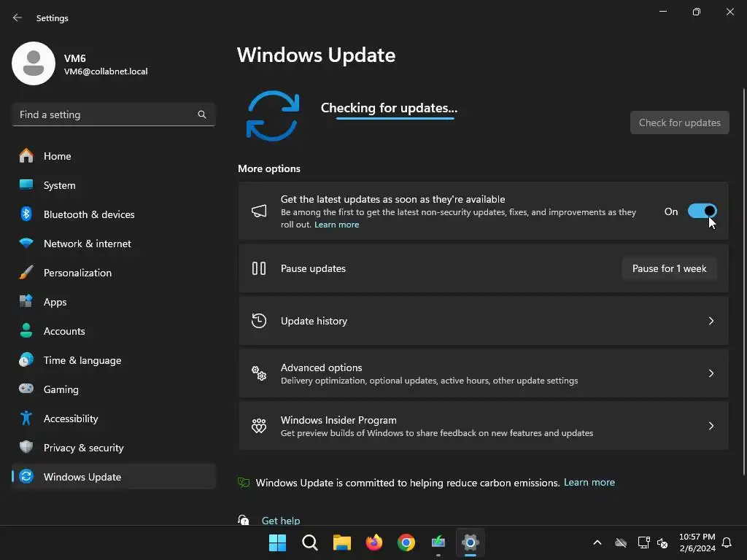
Task: Click the Get help headset icon
Action: [x=244, y=520]
